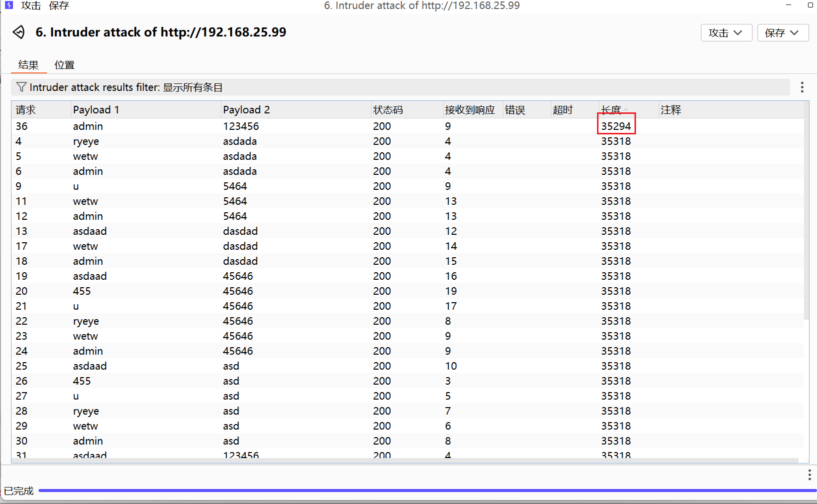Open the 攻击 menu in the menu bar
817x504 pixels.
pyautogui.click(x=31, y=5)
